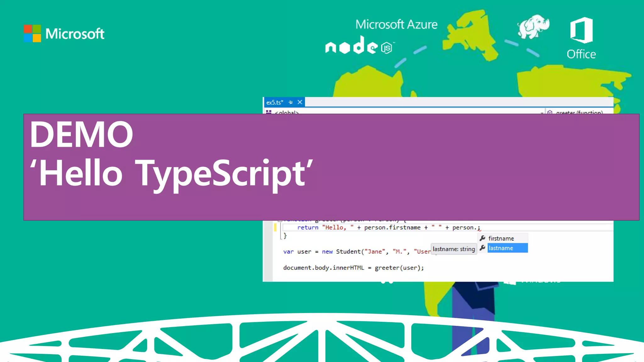Screen dimensions: 644x362
Task: Click the yellow change marker in editor margin
Action: (275, 227)
